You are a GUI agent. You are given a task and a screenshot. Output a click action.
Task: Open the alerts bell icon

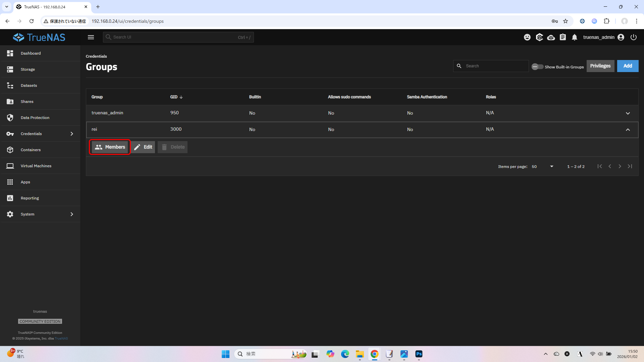575,37
